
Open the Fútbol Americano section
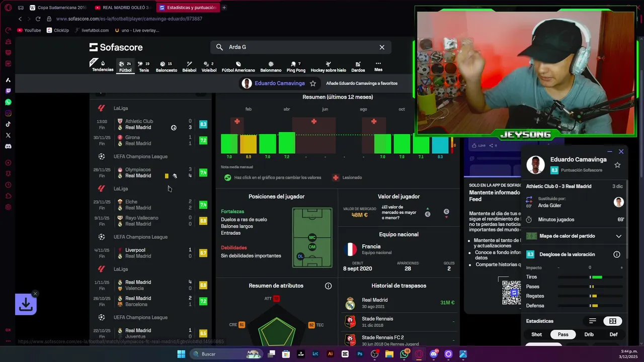(238, 66)
